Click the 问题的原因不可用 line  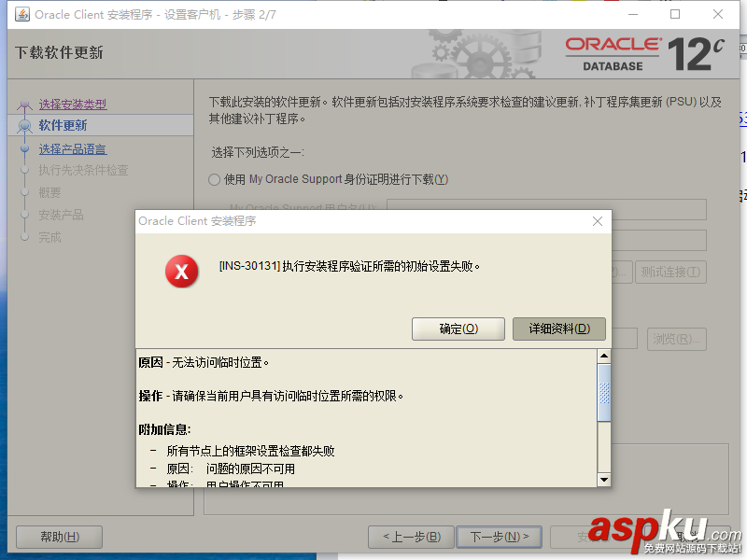pos(250,469)
